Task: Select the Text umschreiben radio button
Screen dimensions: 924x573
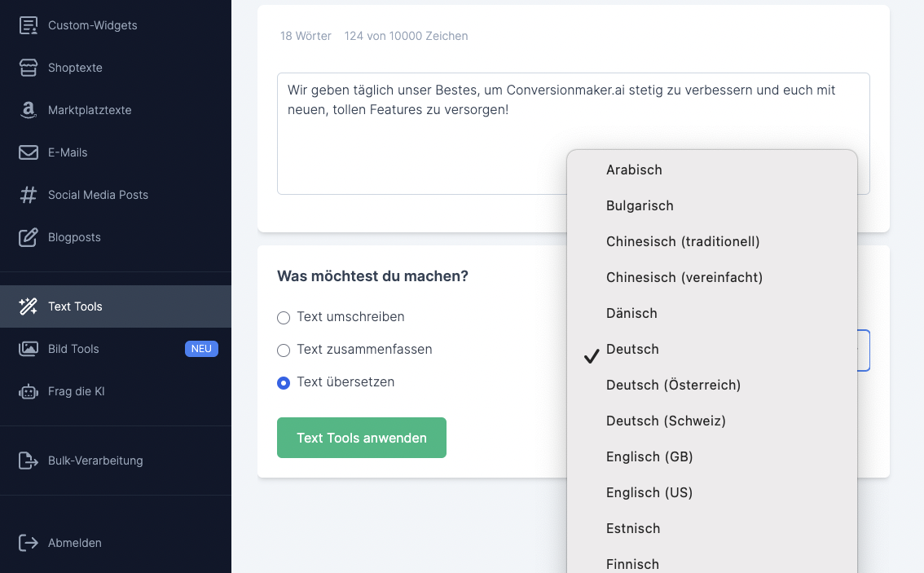Action: click(x=284, y=318)
